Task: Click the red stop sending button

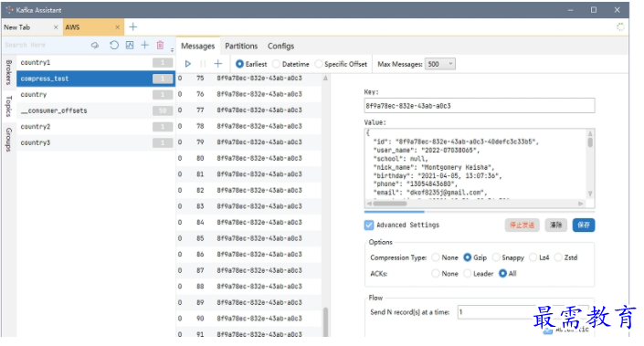Action: tap(522, 225)
